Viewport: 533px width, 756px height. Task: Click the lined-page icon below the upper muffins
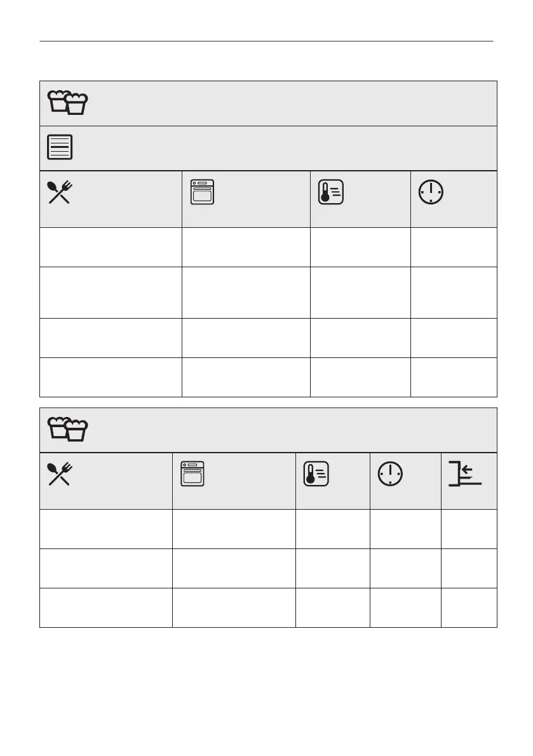(x=60, y=147)
